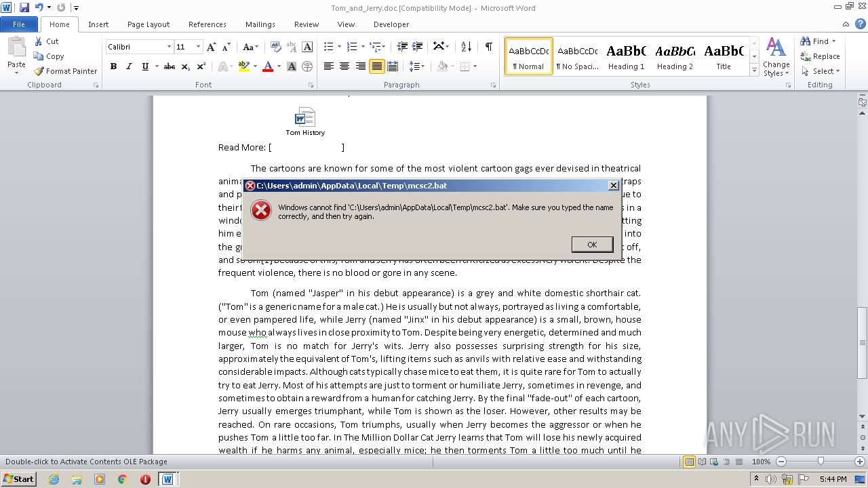Toggle Align Text Left
This screenshot has height=488, width=868.
coord(328,66)
